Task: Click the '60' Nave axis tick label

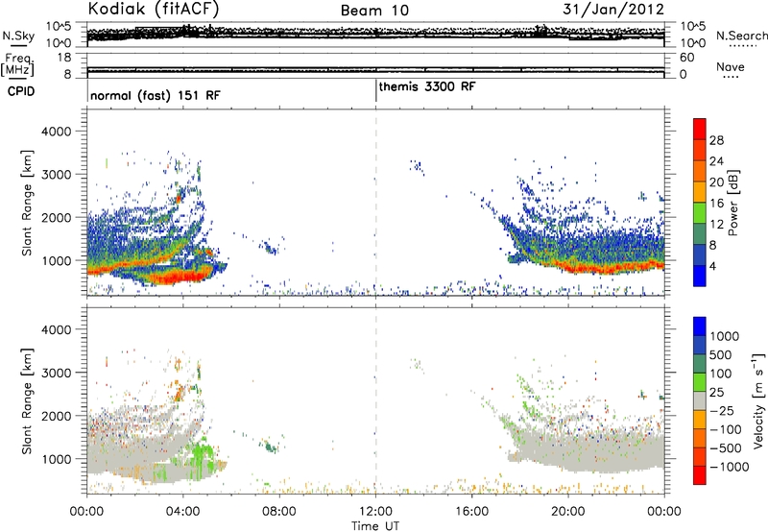Action: tap(686, 58)
